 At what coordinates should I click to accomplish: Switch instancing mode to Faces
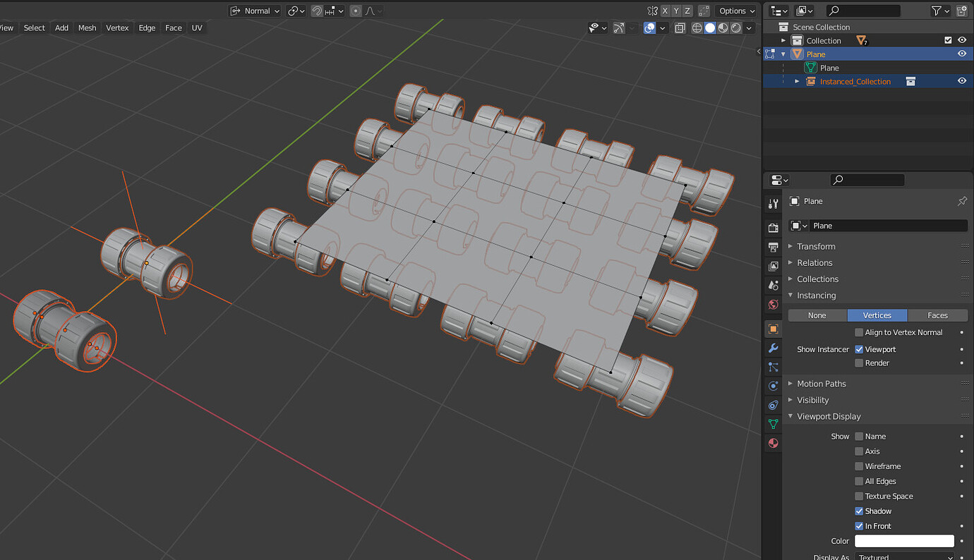click(x=937, y=315)
